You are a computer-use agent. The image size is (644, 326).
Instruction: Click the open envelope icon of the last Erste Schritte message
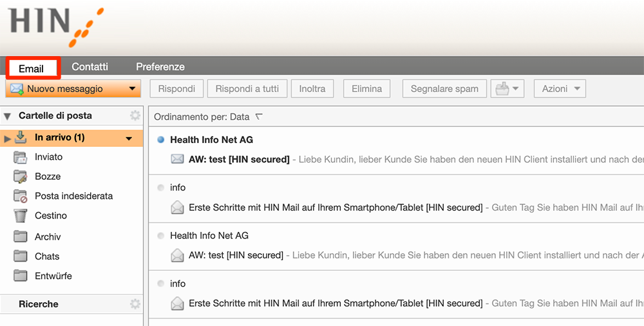point(178,303)
